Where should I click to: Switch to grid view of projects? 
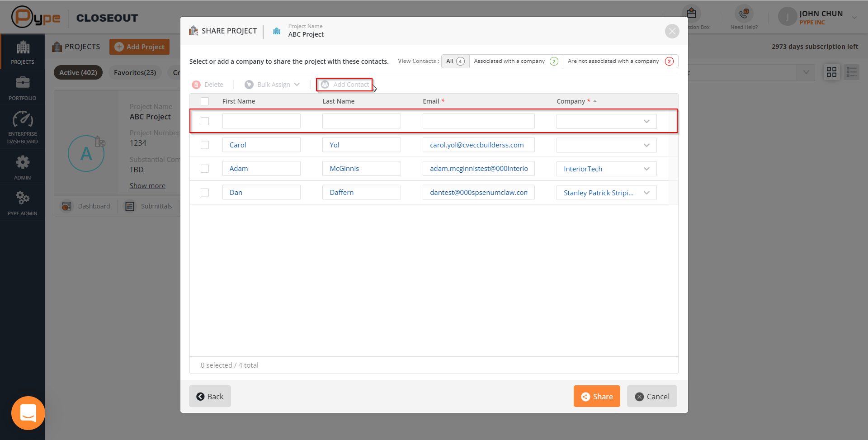pos(831,72)
